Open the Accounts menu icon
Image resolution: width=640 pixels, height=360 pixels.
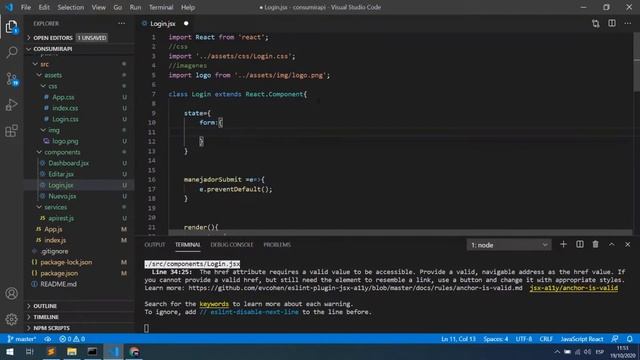(x=12, y=293)
